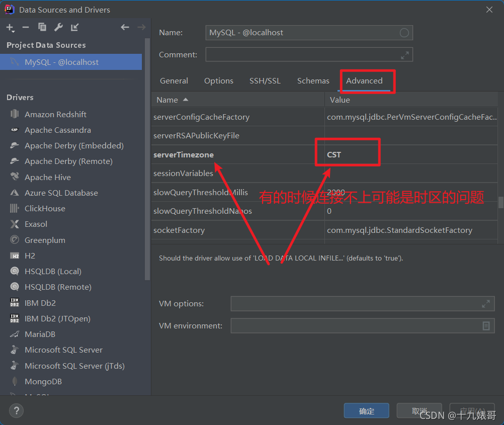Go back with the left arrow icon
The width and height of the screenshot is (504, 425).
pyautogui.click(x=125, y=27)
